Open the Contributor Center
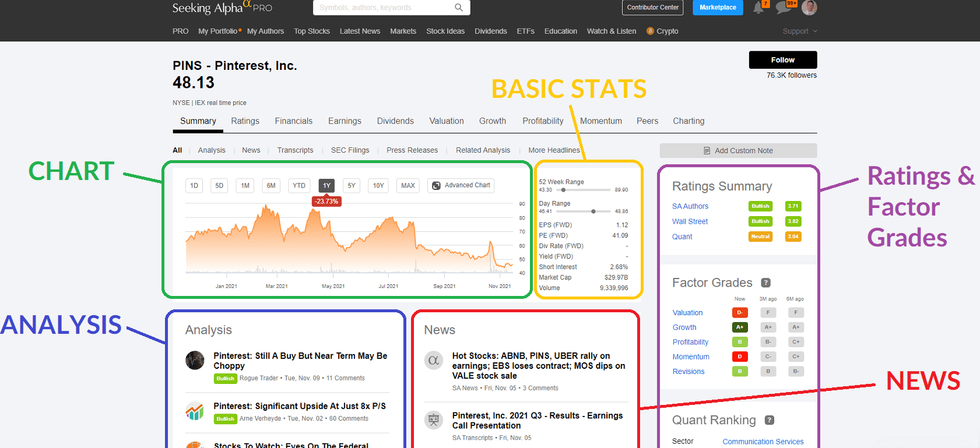Viewport: 980px width, 448px height. (653, 8)
